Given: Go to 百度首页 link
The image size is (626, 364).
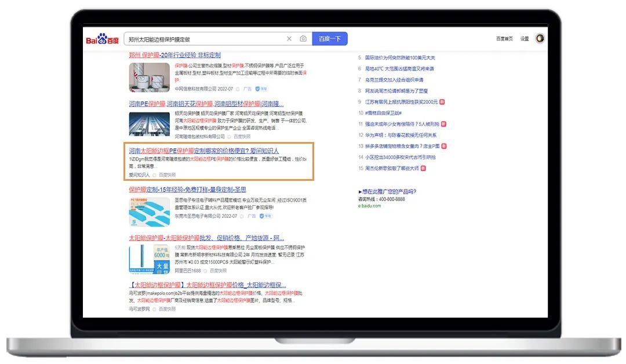Looking at the screenshot, I should tap(504, 39).
